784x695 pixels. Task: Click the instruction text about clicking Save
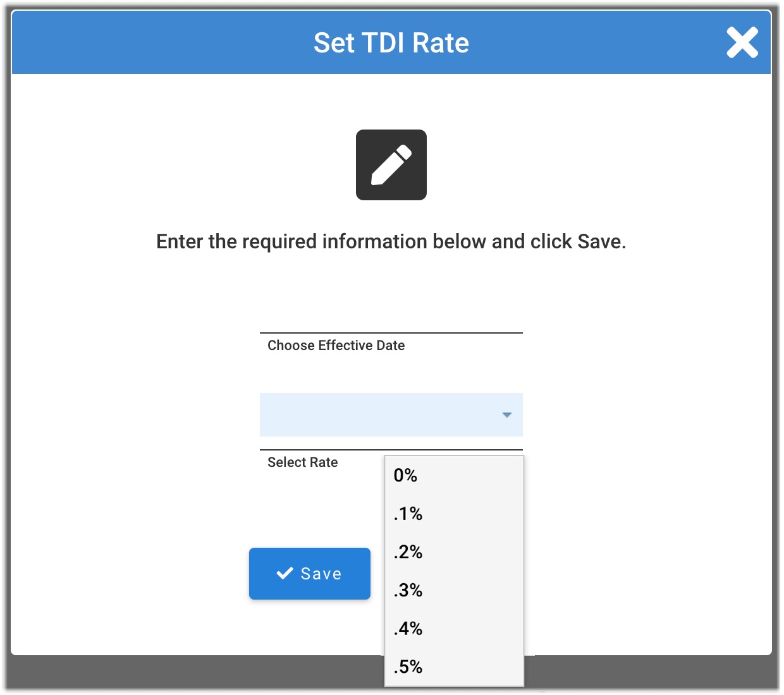[391, 241]
